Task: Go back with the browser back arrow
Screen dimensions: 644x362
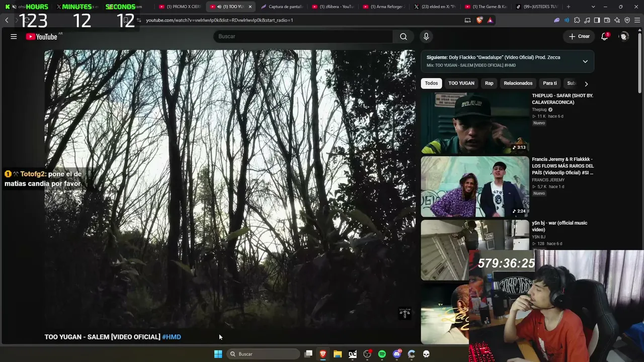Action: (x=7, y=20)
